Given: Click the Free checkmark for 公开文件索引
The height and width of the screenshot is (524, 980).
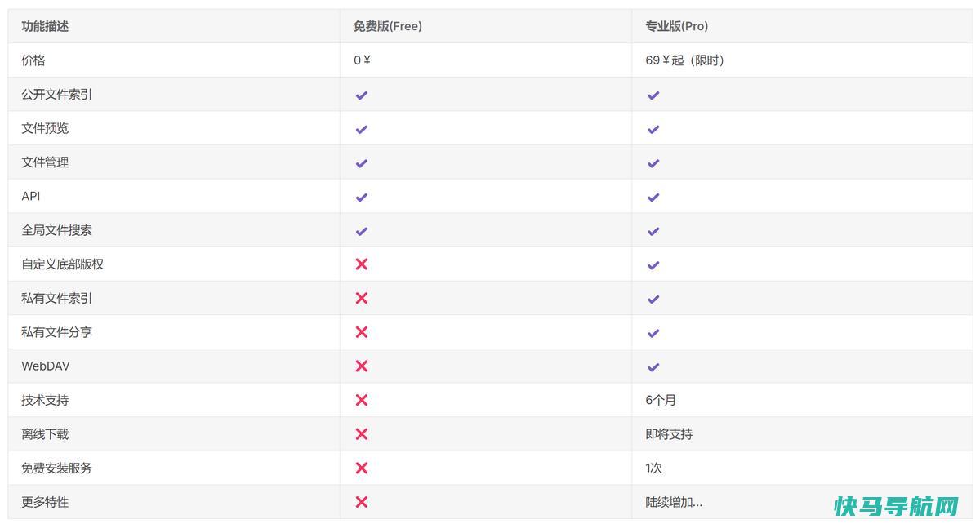Looking at the screenshot, I should pos(362,95).
